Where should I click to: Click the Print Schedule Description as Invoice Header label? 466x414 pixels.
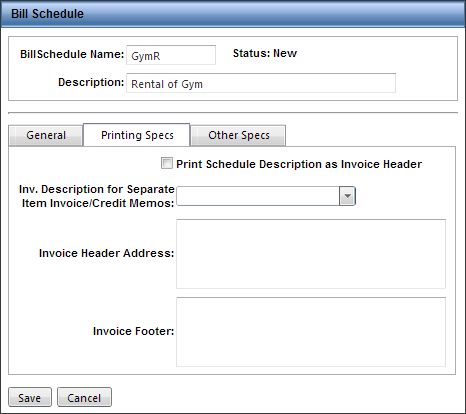click(299, 164)
